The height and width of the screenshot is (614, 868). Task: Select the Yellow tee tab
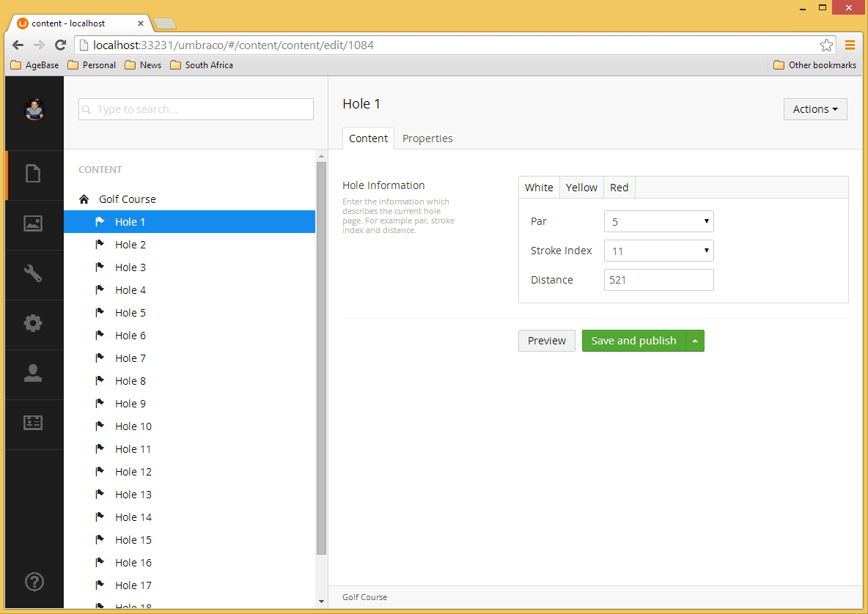pyautogui.click(x=581, y=188)
